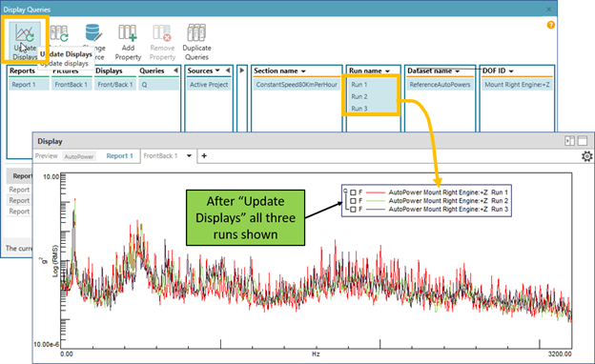This screenshot has height=364, width=595.
Task: Open Run name dropdown arrow
Action: click(387, 71)
